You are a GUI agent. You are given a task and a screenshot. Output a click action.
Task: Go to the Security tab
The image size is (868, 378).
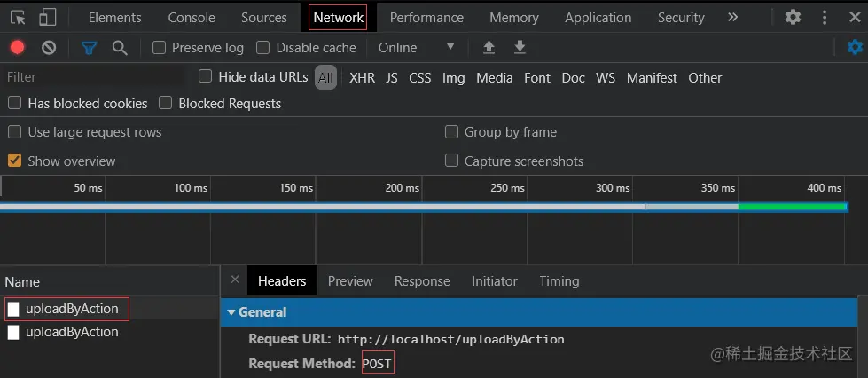pyautogui.click(x=681, y=18)
